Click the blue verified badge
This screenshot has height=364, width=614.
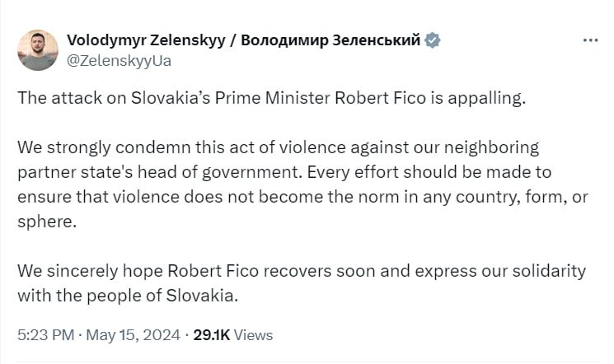point(433,40)
